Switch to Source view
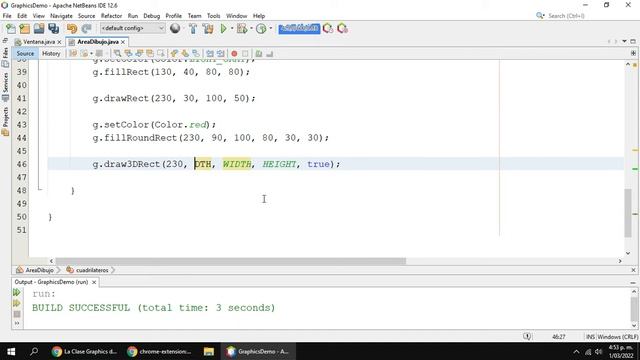Image resolution: width=640 pixels, height=360 pixels. click(x=25, y=53)
